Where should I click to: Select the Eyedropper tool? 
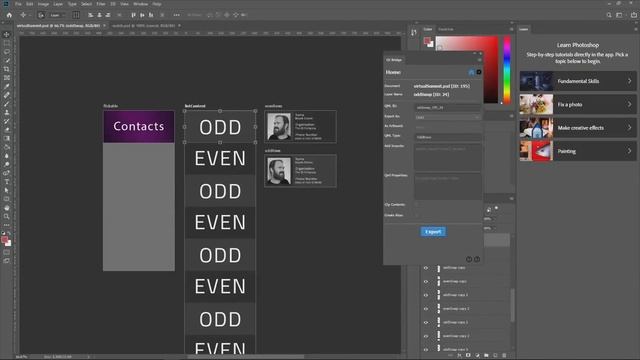point(7,86)
